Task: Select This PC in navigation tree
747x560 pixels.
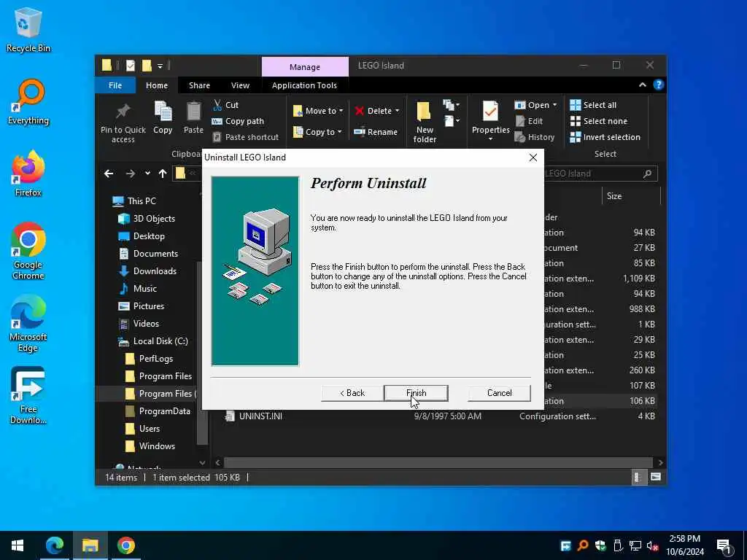Action: (134, 201)
